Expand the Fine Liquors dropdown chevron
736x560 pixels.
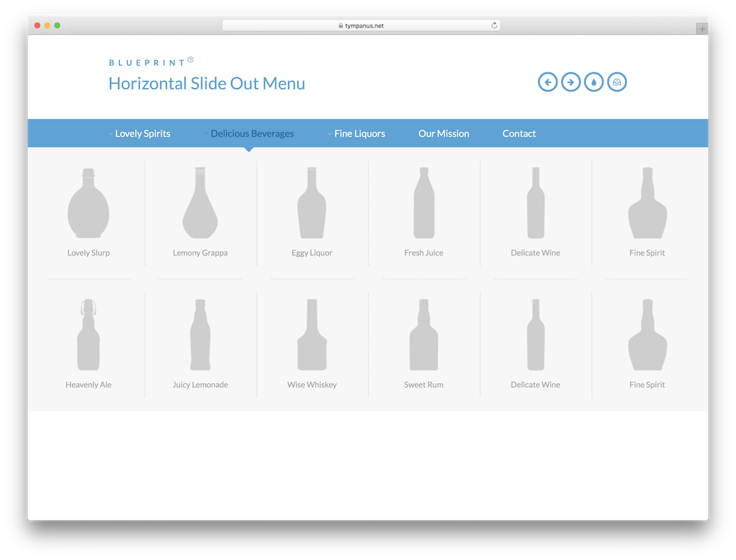pyautogui.click(x=330, y=134)
